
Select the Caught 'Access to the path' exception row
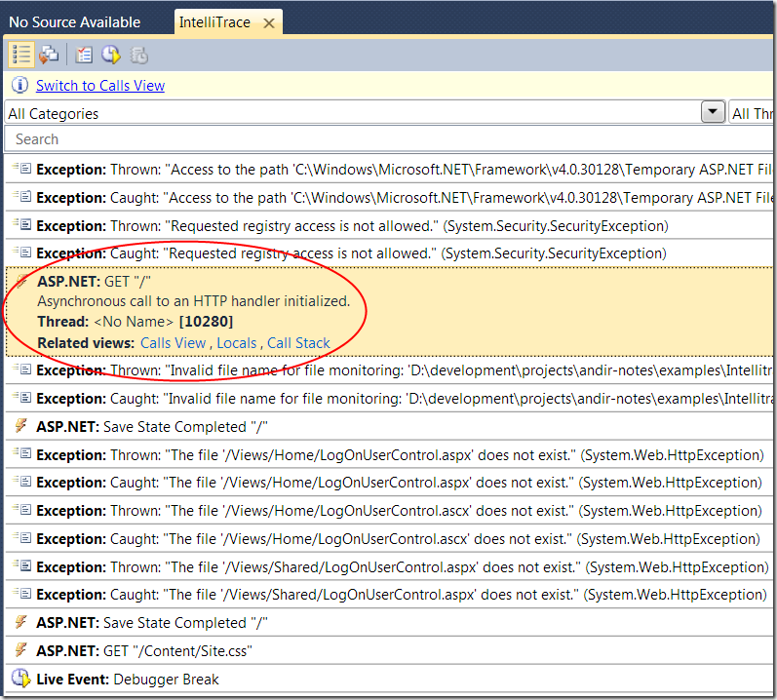point(389,198)
